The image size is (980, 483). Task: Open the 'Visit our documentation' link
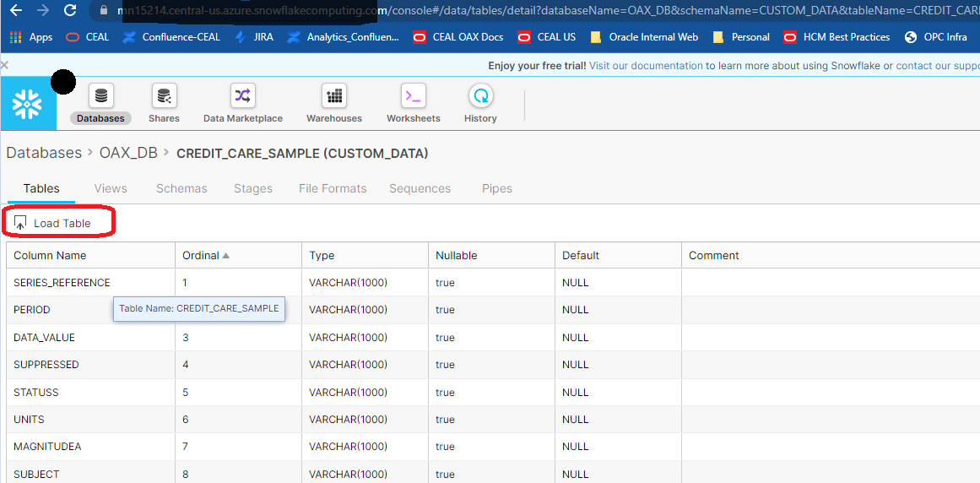(646, 66)
